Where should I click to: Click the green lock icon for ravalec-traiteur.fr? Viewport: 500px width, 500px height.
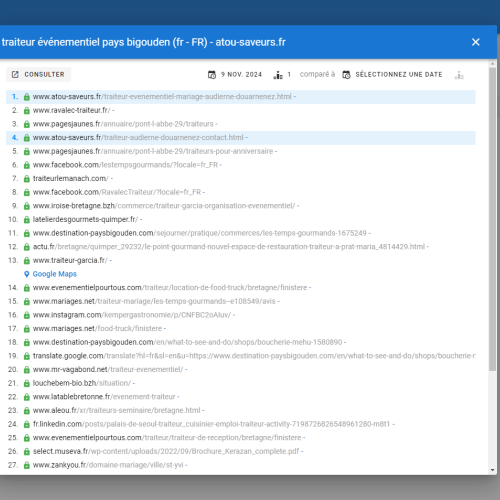[x=27, y=110]
